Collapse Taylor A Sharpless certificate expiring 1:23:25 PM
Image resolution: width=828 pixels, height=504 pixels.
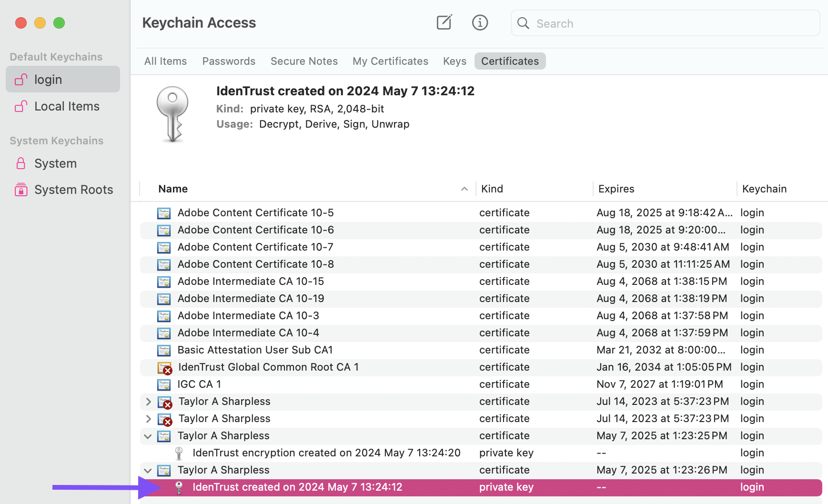[x=148, y=436]
